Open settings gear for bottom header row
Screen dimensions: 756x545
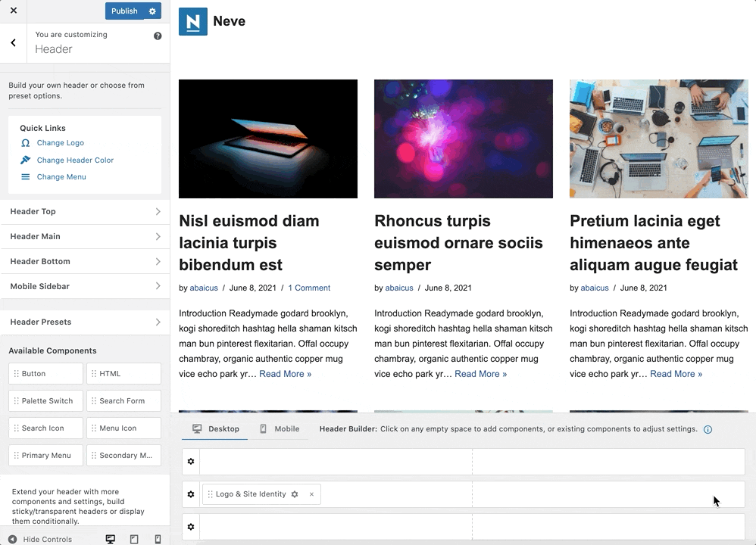191,527
